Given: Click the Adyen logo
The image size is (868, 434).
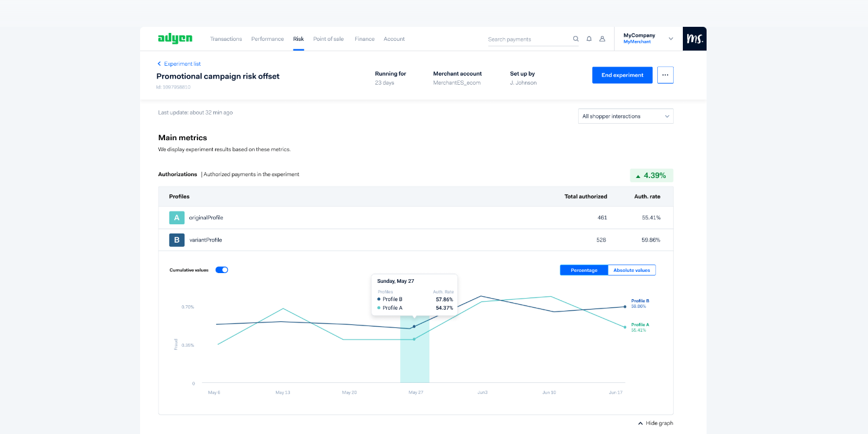Looking at the screenshot, I should point(175,38).
